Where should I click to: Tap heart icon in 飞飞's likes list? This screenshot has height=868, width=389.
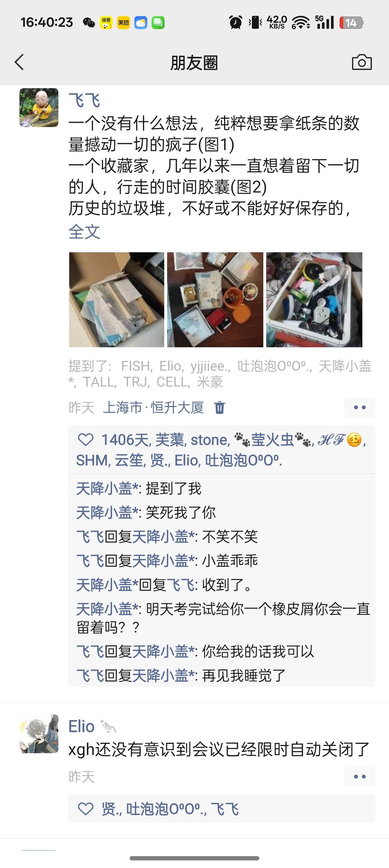click(86, 440)
